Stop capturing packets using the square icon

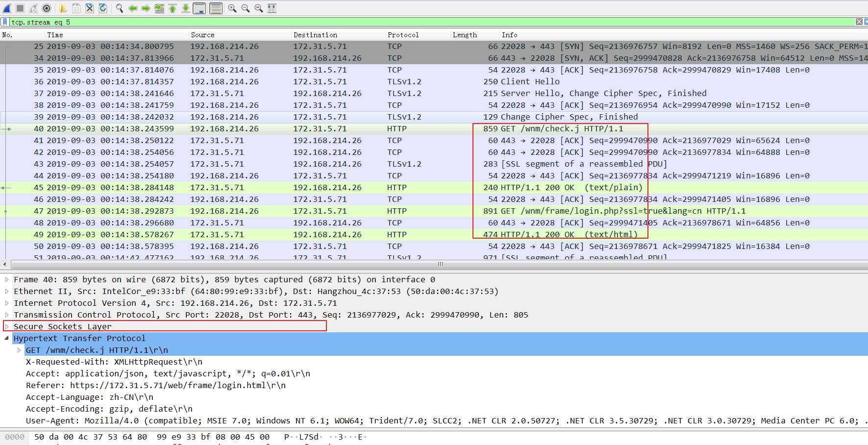coord(20,8)
